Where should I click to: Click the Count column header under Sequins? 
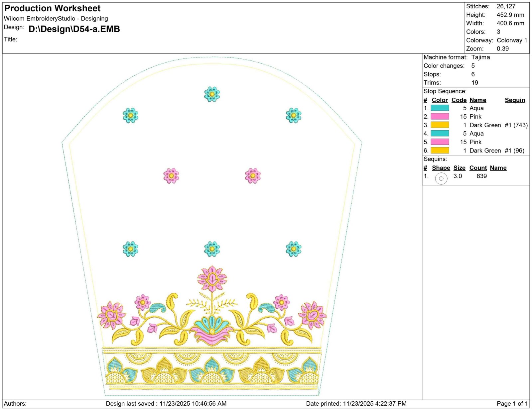pyautogui.click(x=478, y=168)
